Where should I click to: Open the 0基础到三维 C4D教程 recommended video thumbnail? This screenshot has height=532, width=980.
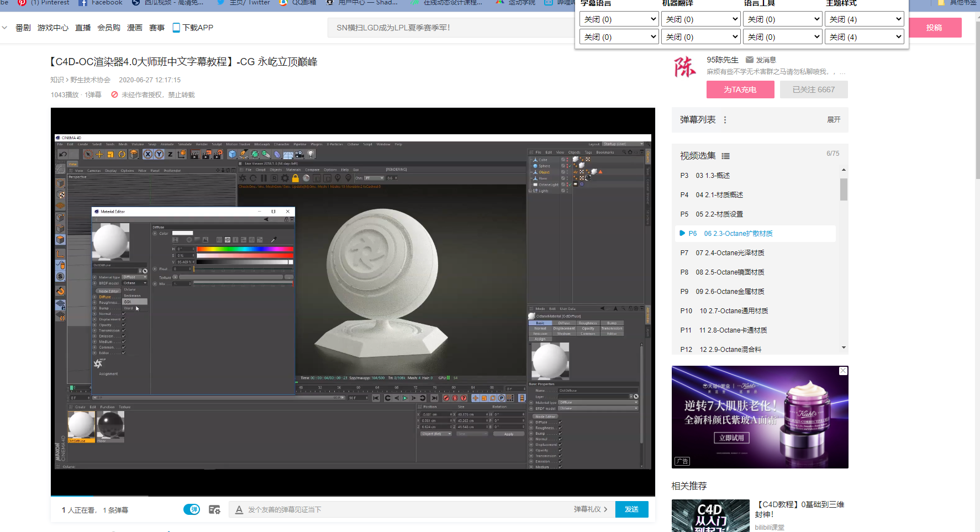click(710, 516)
